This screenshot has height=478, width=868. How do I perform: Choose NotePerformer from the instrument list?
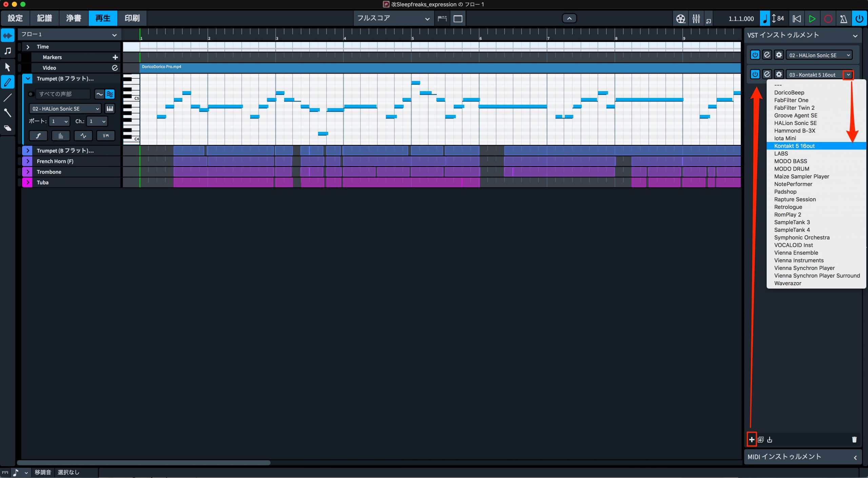click(793, 184)
